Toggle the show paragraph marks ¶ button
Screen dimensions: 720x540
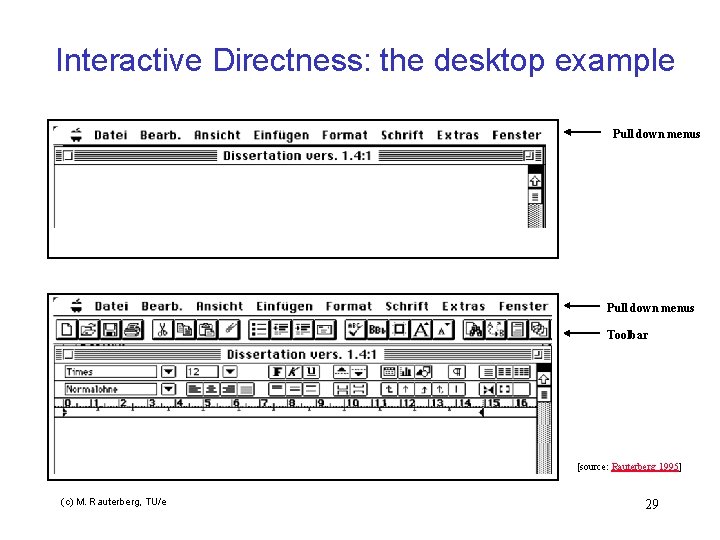click(x=457, y=371)
